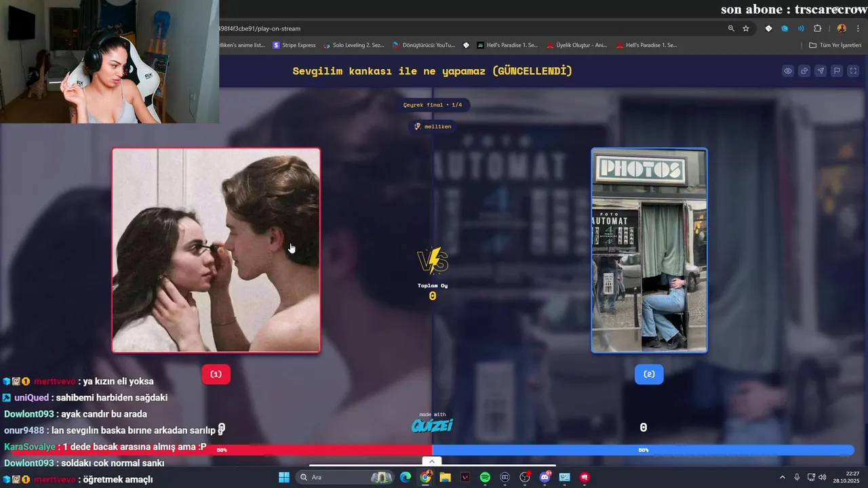Click the black-white icon bookmark after Dönüştürücü
Screen dimensions: 868x488
(466, 45)
